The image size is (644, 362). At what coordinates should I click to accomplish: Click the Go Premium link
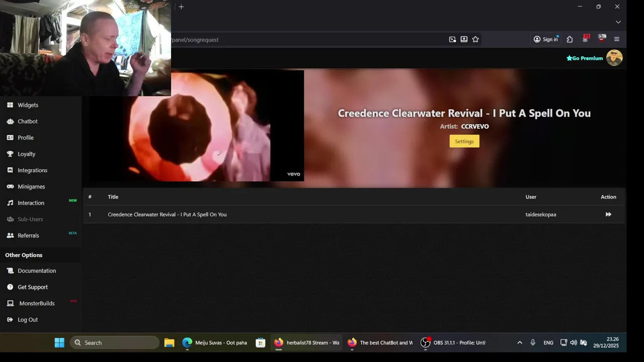tap(585, 58)
